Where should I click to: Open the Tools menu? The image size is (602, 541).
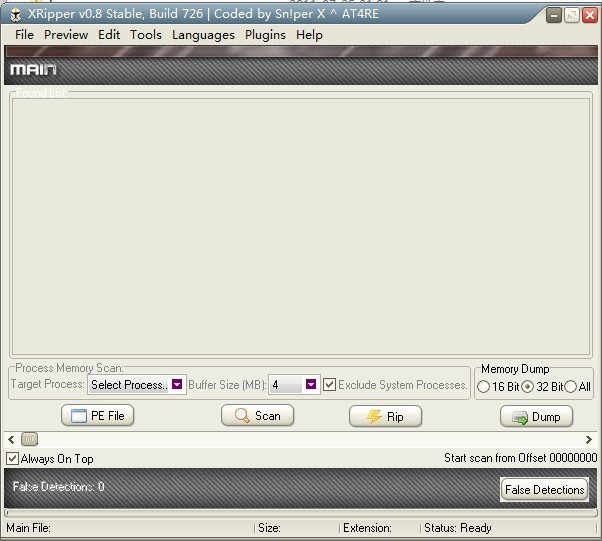pyautogui.click(x=145, y=35)
